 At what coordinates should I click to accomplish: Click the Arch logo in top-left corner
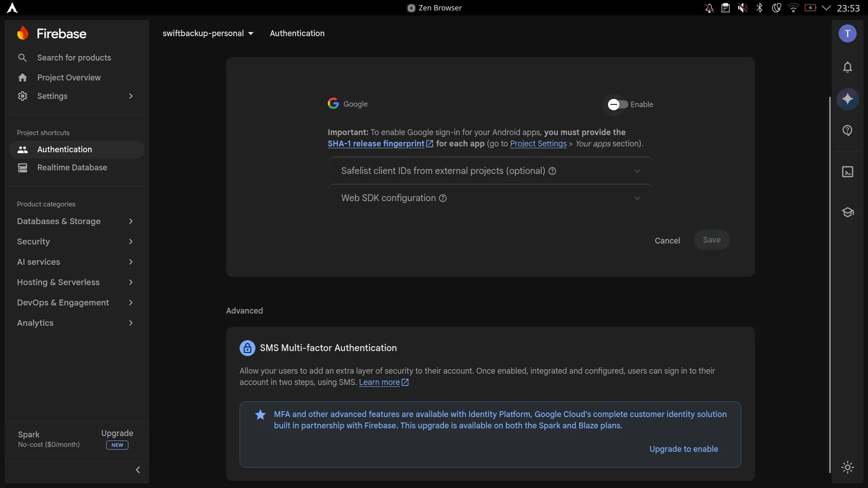pyautogui.click(x=12, y=8)
